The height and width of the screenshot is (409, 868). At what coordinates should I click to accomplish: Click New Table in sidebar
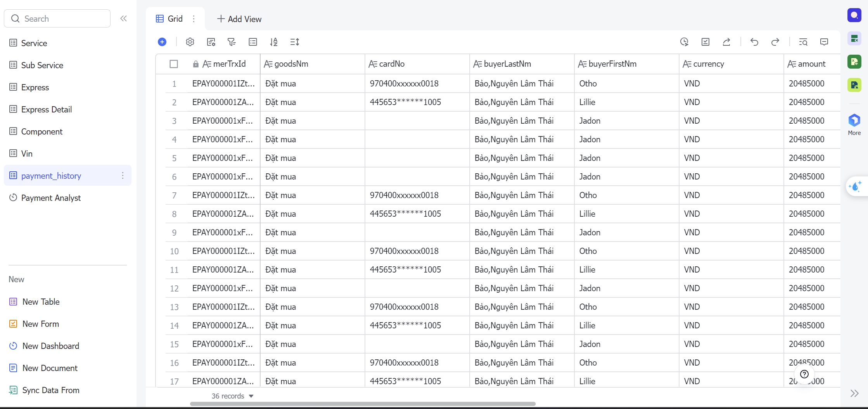click(41, 302)
